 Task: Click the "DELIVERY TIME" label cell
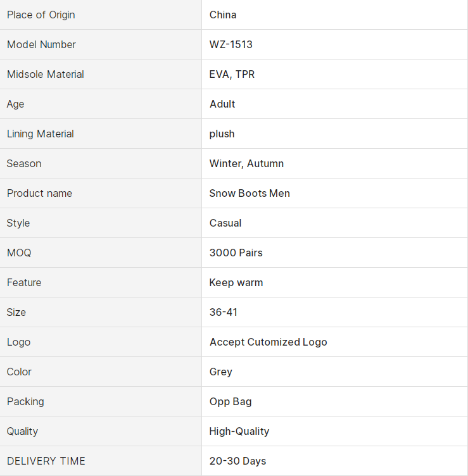pos(46,461)
